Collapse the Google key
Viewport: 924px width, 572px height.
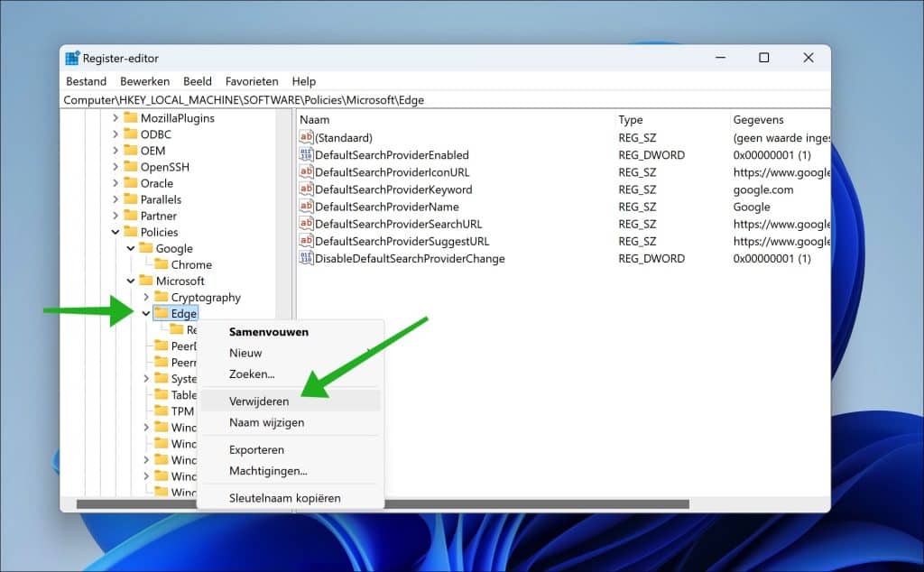coord(131,249)
